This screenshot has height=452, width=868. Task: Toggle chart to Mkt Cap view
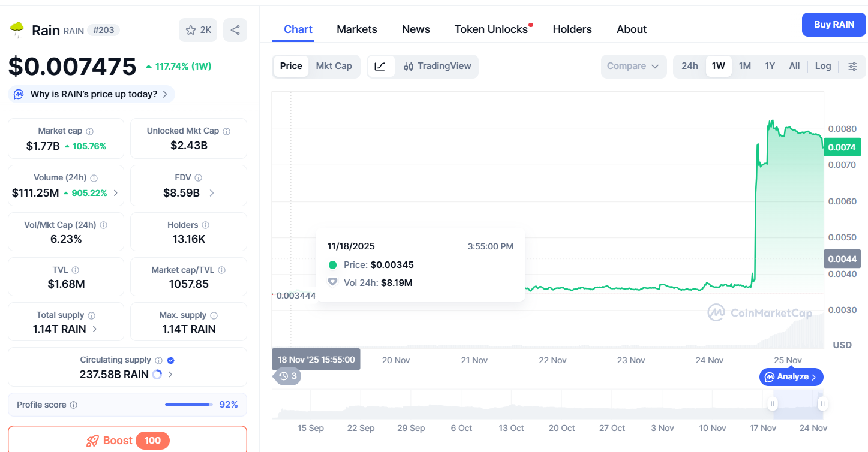pos(334,66)
